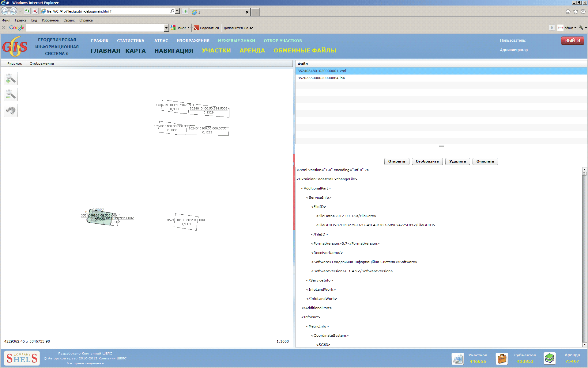Click the SHELS company logo
The width and height of the screenshot is (588, 368).
pos(22,358)
